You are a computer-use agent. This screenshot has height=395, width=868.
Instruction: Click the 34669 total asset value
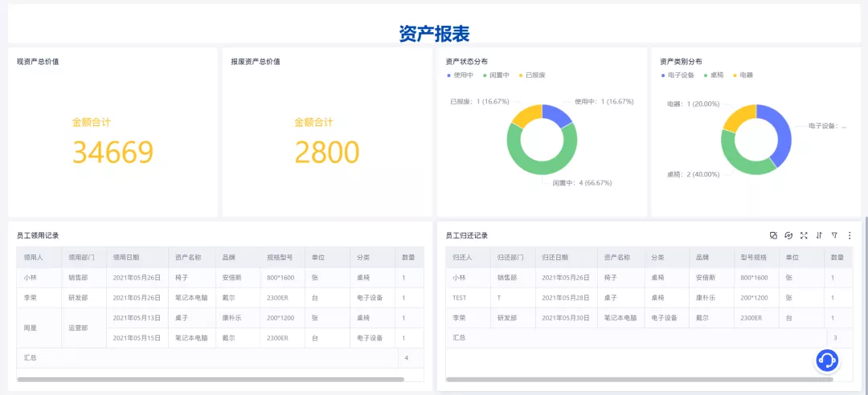pyautogui.click(x=113, y=152)
